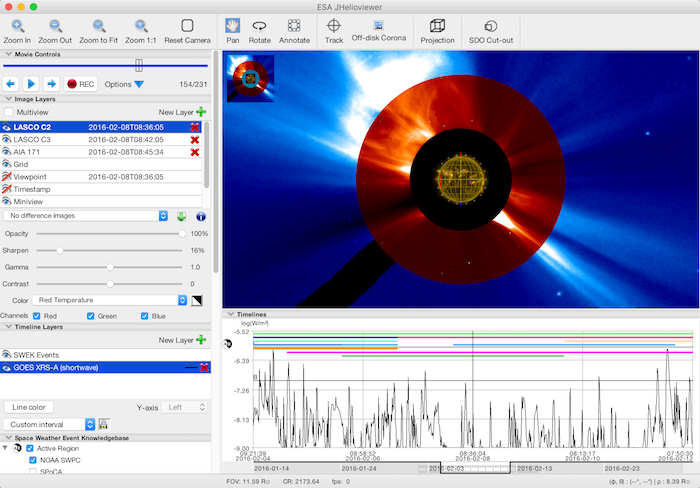The width and height of the screenshot is (700, 488).
Task: Set Zoom 1:1 in toolbar
Action: pyautogui.click(x=141, y=26)
